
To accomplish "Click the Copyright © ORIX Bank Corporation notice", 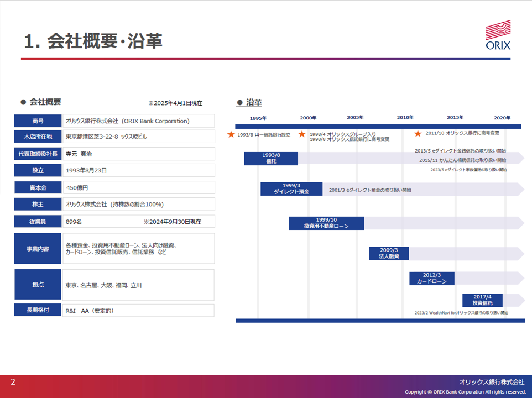I will click(465, 392).
